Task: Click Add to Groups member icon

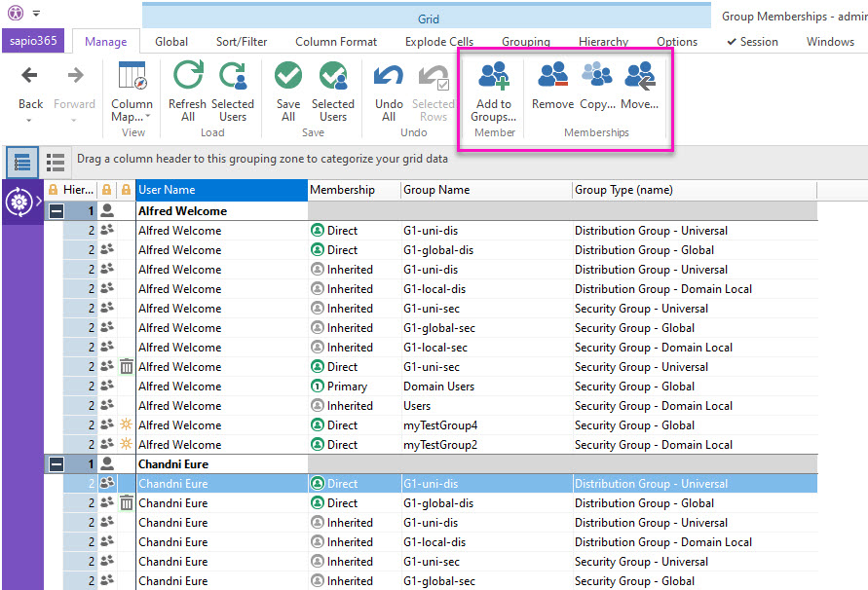Action: click(494, 75)
